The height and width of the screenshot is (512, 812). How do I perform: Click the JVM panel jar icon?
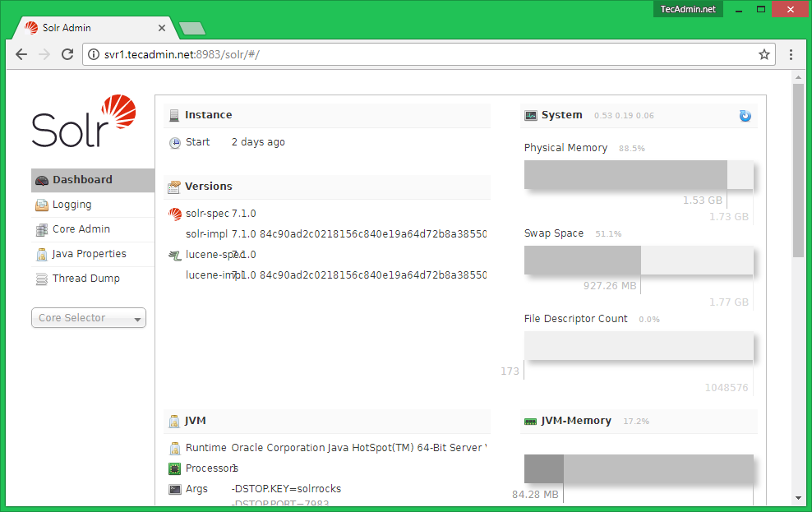174,422
